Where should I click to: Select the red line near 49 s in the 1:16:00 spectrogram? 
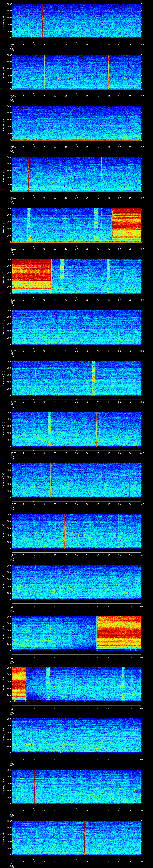point(118,787)
